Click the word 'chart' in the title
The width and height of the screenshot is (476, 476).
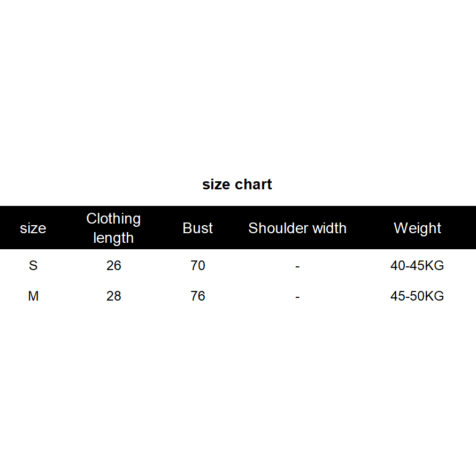pos(252,185)
